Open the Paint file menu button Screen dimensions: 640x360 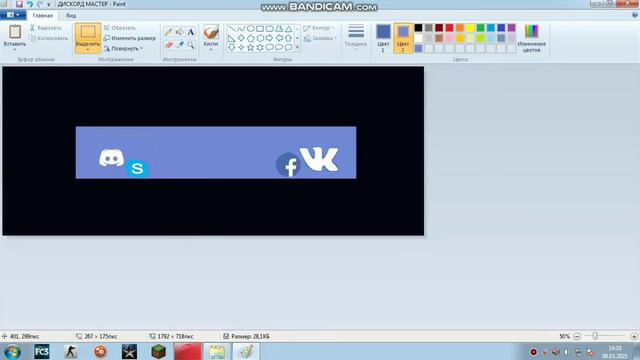pos(13,15)
